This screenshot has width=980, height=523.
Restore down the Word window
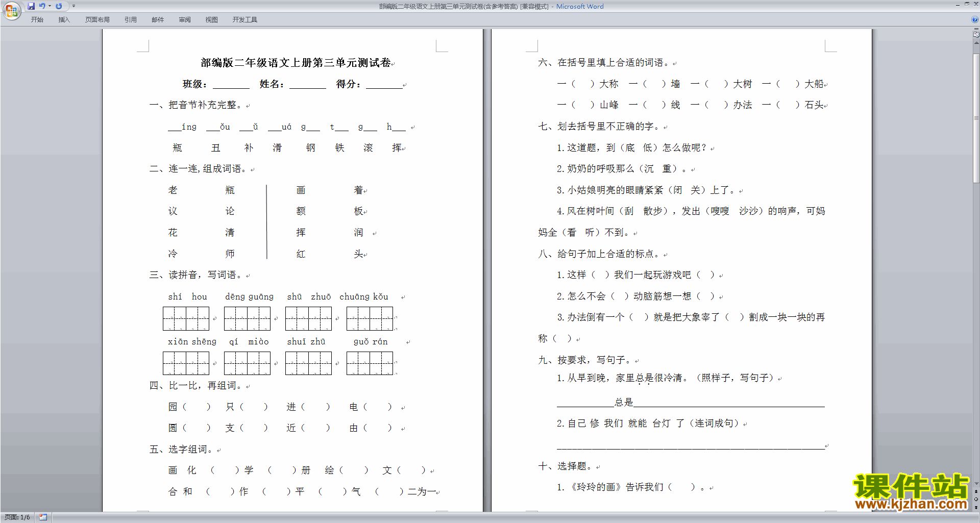967,4
